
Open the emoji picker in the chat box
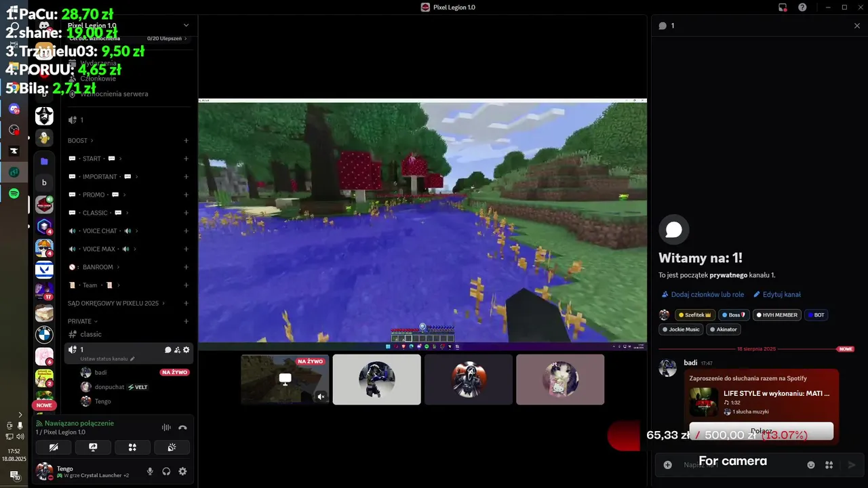point(811,465)
